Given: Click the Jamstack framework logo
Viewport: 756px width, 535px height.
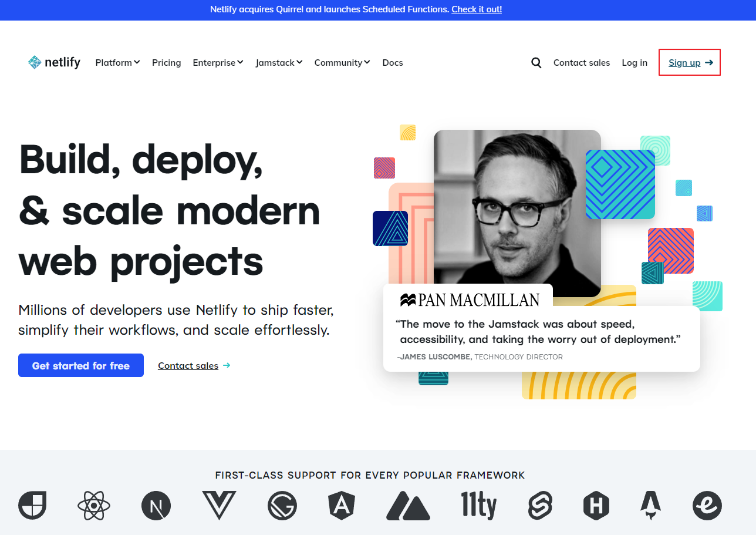Looking at the screenshot, I should click(32, 505).
